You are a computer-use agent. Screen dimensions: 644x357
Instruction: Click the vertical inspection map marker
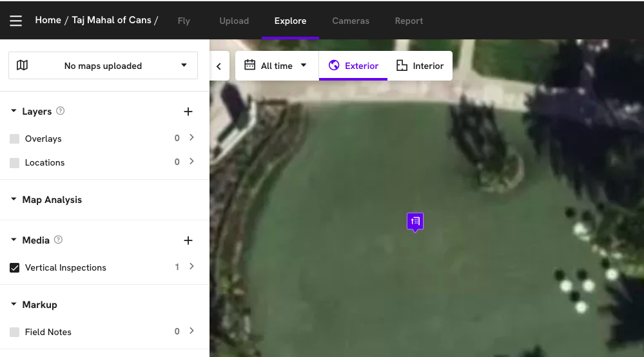(415, 221)
